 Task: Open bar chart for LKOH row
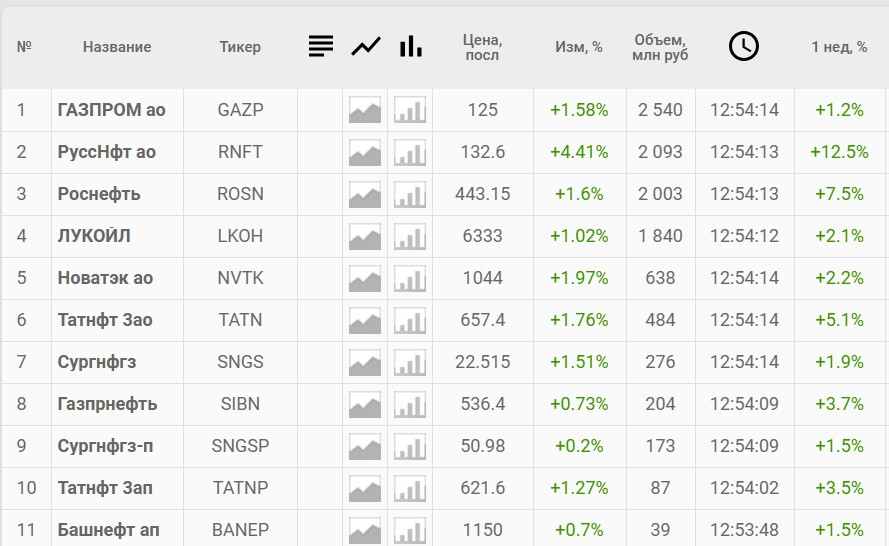tap(410, 236)
